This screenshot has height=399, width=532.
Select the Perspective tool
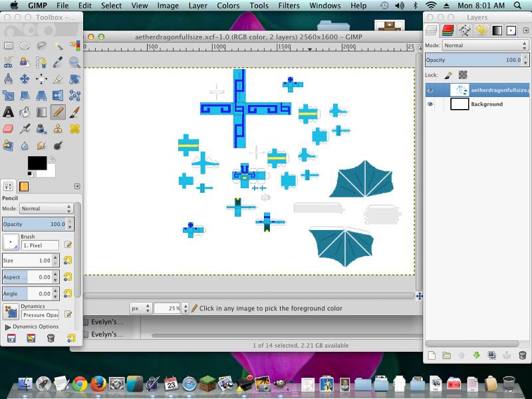pos(41,96)
